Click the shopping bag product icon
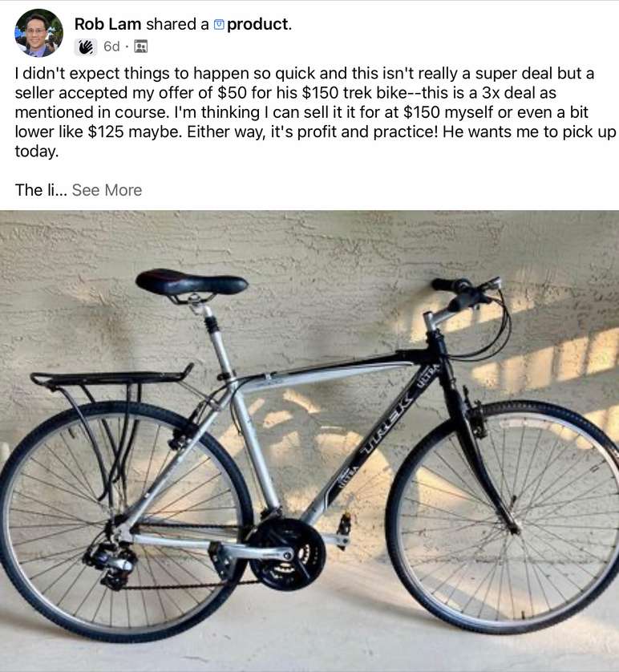The height and width of the screenshot is (672, 619). pos(219,25)
